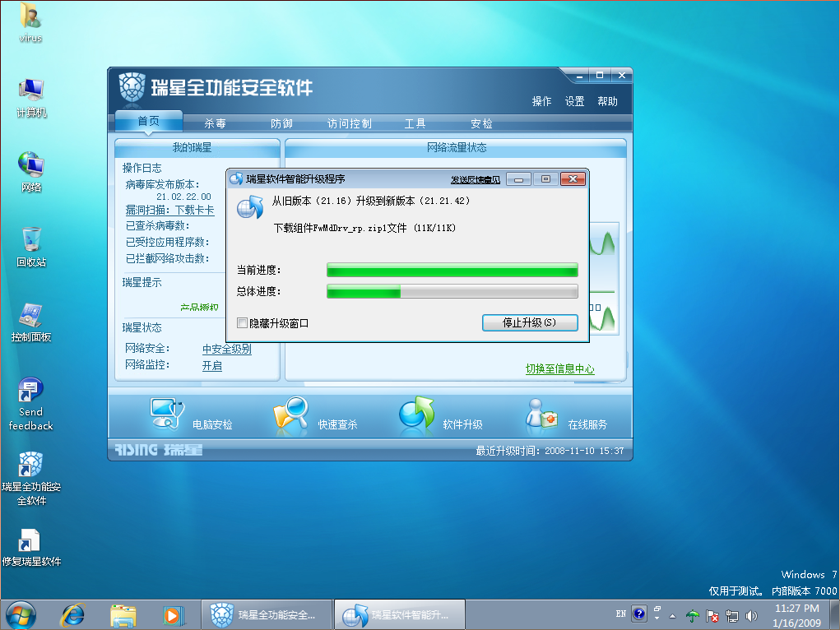Launch Windows Media Player from taskbar
This screenshot has width=840, height=630.
click(x=173, y=615)
